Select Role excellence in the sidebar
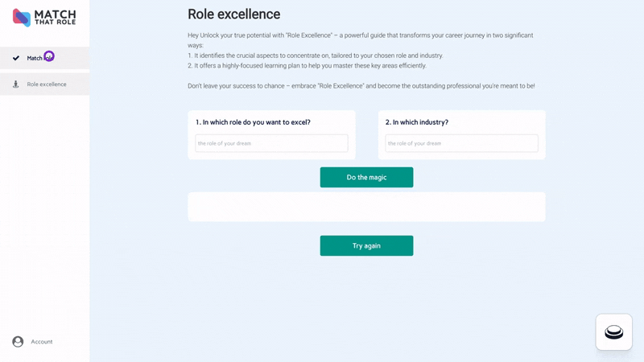Viewport: 644px width, 362px height. [x=47, y=84]
